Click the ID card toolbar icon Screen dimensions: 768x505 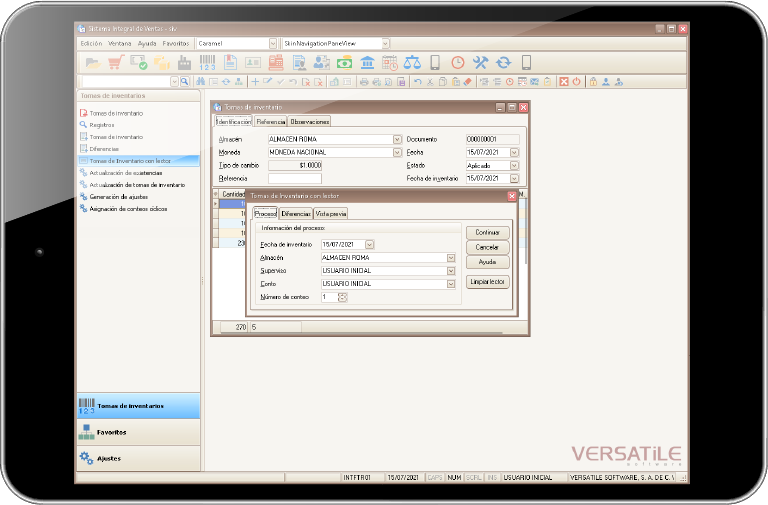coord(253,63)
